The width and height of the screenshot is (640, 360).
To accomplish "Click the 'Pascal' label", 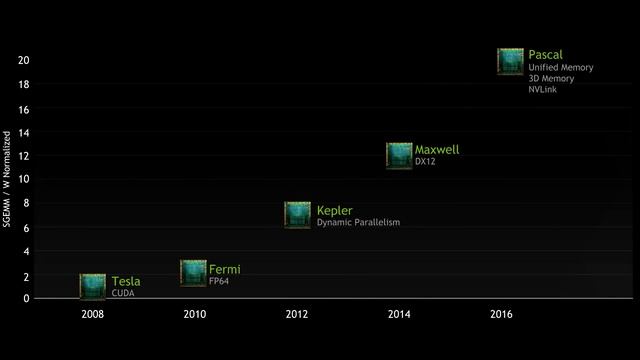I will [545, 55].
